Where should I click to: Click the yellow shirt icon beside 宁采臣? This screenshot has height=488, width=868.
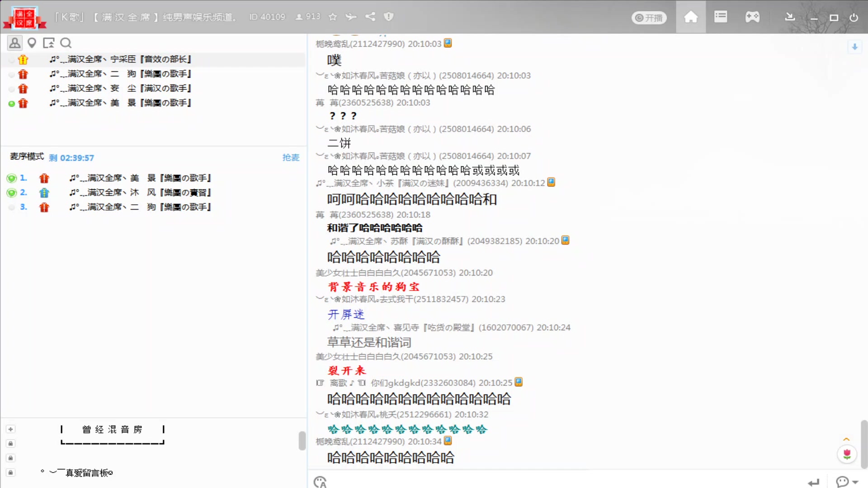[23, 60]
